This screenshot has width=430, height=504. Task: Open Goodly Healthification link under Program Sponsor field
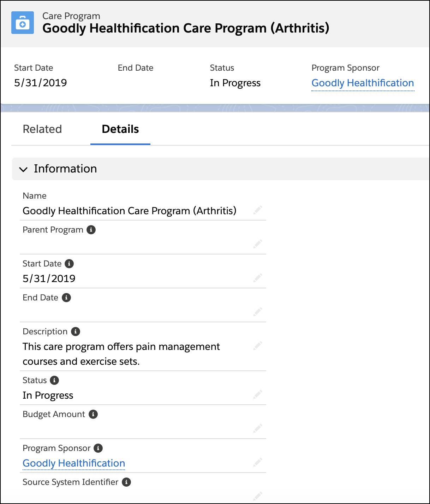pyautogui.click(x=74, y=463)
